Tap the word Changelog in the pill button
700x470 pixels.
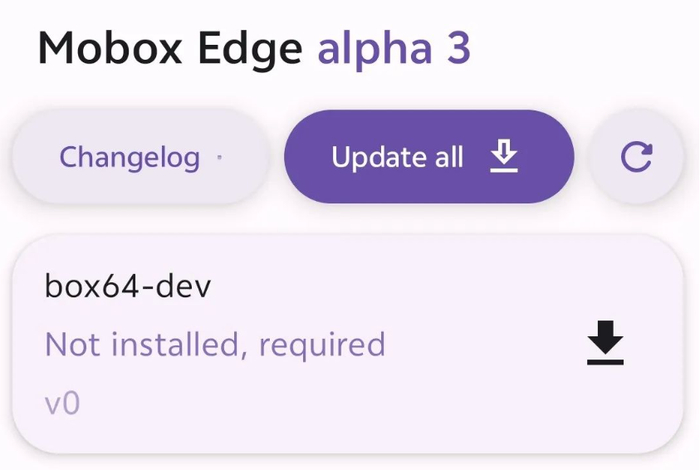(x=129, y=157)
